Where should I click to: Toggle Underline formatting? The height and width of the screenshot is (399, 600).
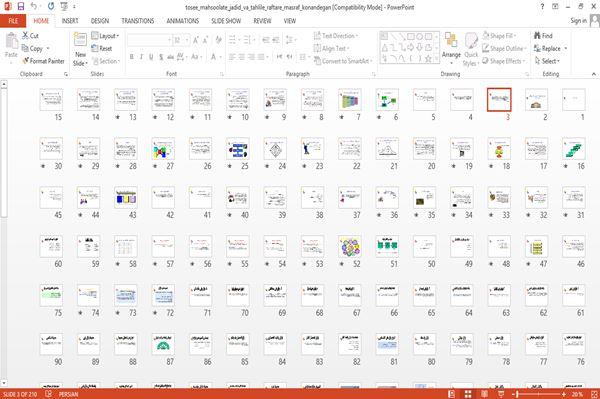tap(151, 57)
